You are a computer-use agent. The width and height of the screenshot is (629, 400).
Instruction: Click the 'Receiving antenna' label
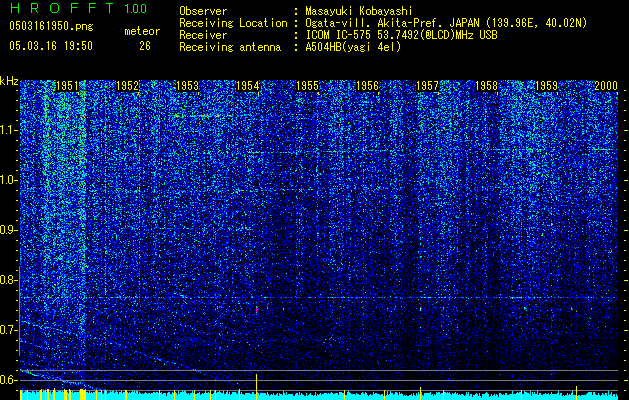pyautogui.click(x=230, y=47)
